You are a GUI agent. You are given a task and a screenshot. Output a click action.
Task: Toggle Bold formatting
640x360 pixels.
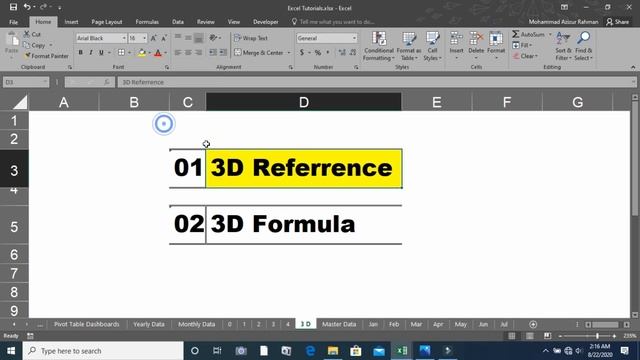80,53
